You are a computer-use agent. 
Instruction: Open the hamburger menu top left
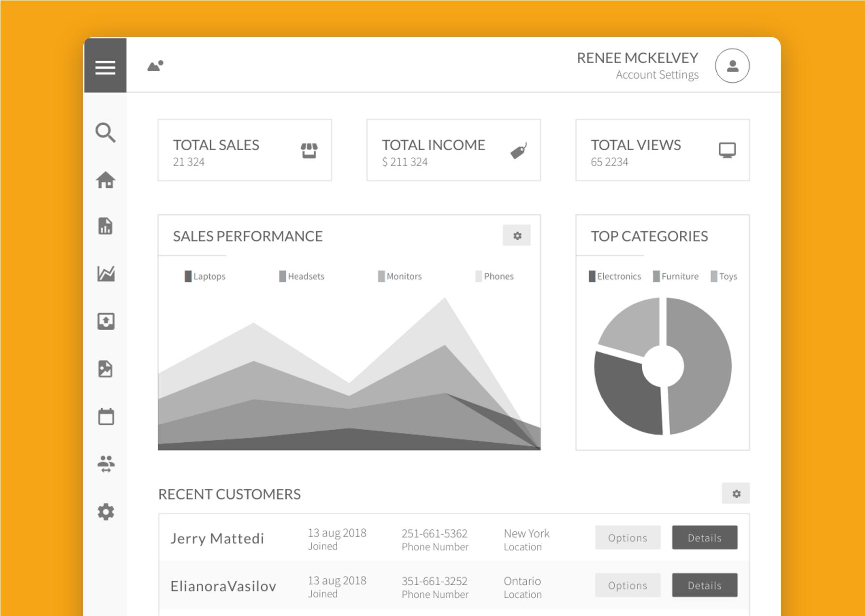pos(105,67)
